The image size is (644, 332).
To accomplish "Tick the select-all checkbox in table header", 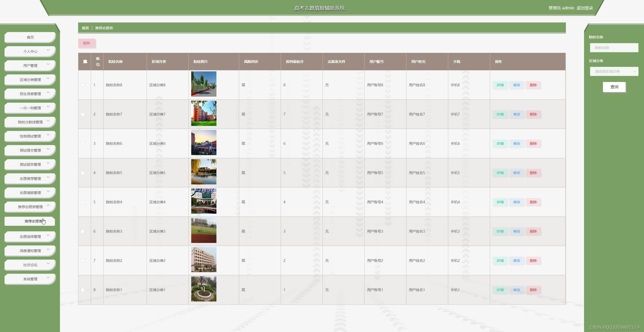I will coord(85,62).
